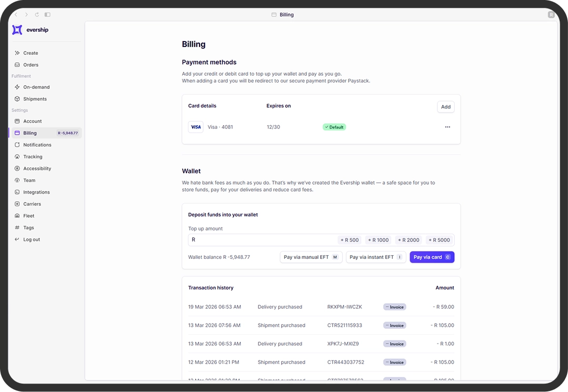Click Add to add a payment card
Viewport: 568px width, 392px height.
click(445, 107)
